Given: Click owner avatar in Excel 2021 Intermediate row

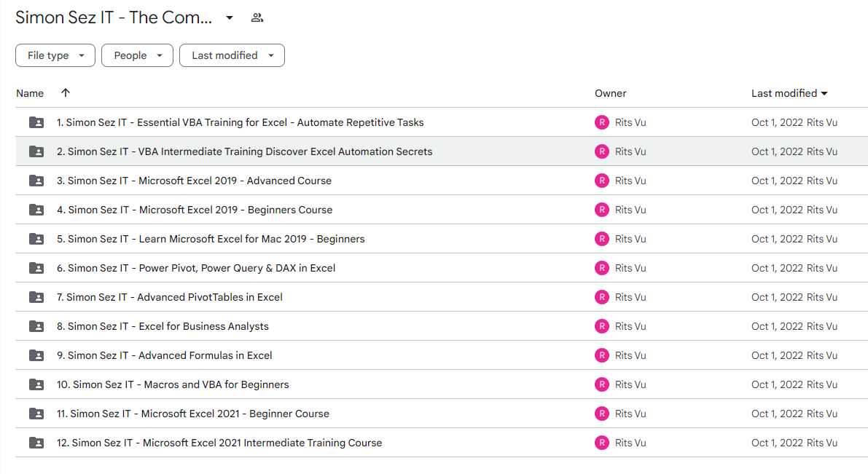Looking at the screenshot, I should tap(602, 443).
